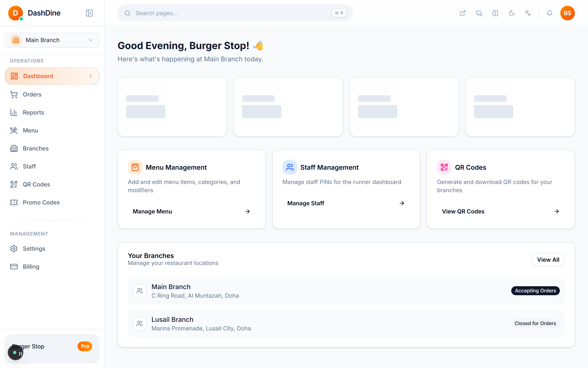Screen dimensions: 588x368
Task: Open the BS user avatar menu
Action: pyautogui.click(x=567, y=13)
